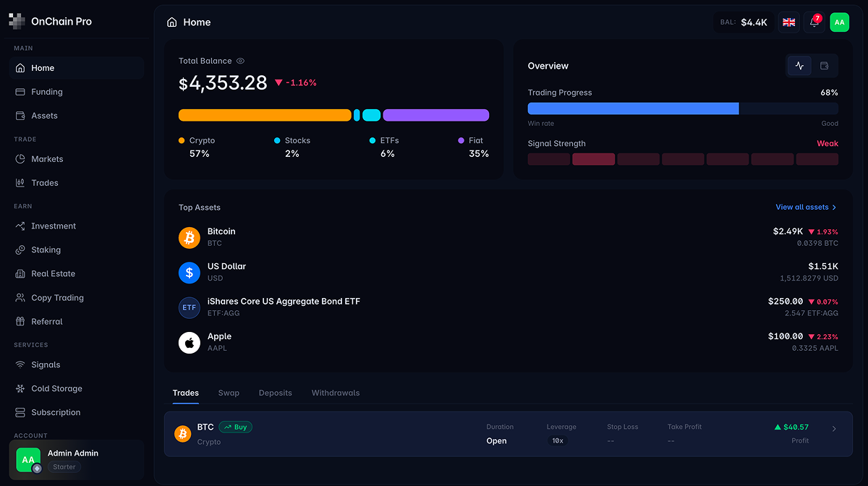Click the $4,353.28 total balance value

[223, 83]
